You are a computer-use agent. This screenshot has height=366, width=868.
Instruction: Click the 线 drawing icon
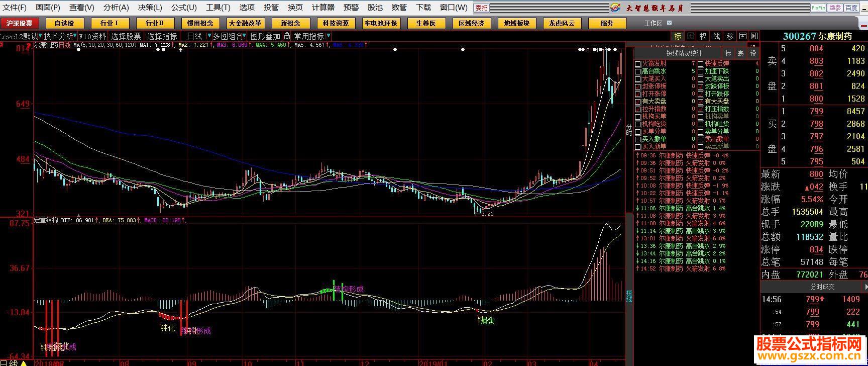coord(716,36)
